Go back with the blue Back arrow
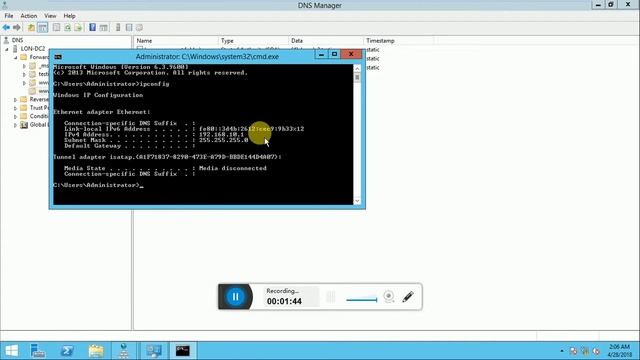The height and width of the screenshot is (360, 640). point(6,27)
